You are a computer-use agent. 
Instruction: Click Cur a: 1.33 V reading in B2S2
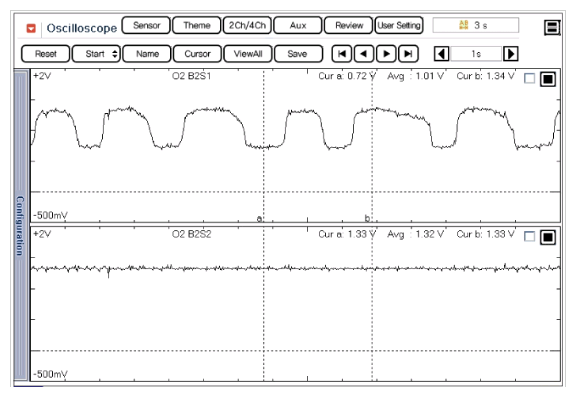347,234
